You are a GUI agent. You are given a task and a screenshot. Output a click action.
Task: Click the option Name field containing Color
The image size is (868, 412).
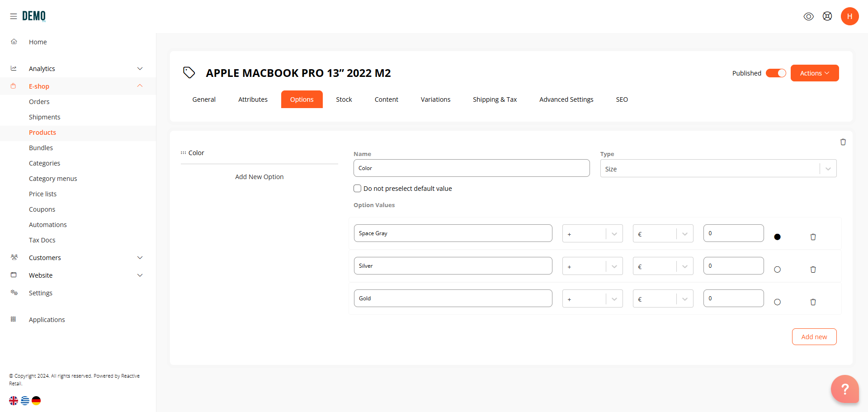[x=472, y=168]
